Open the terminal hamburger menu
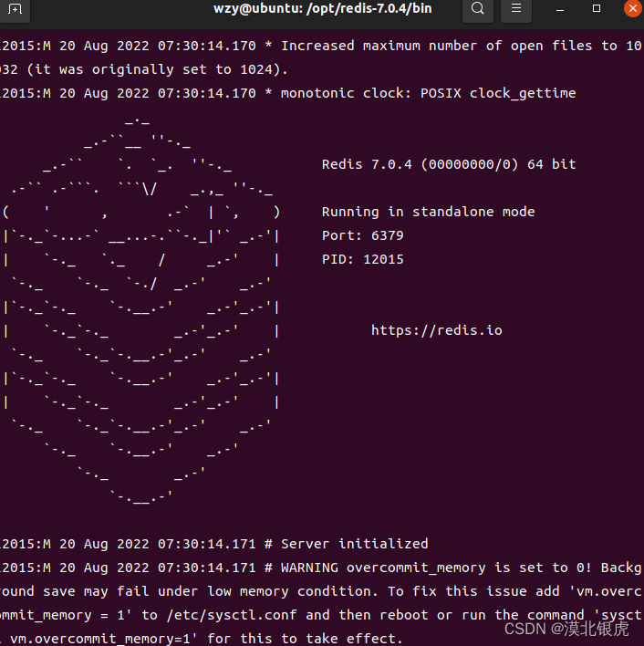Image resolution: width=644 pixels, height=646 pixels. 516,8
